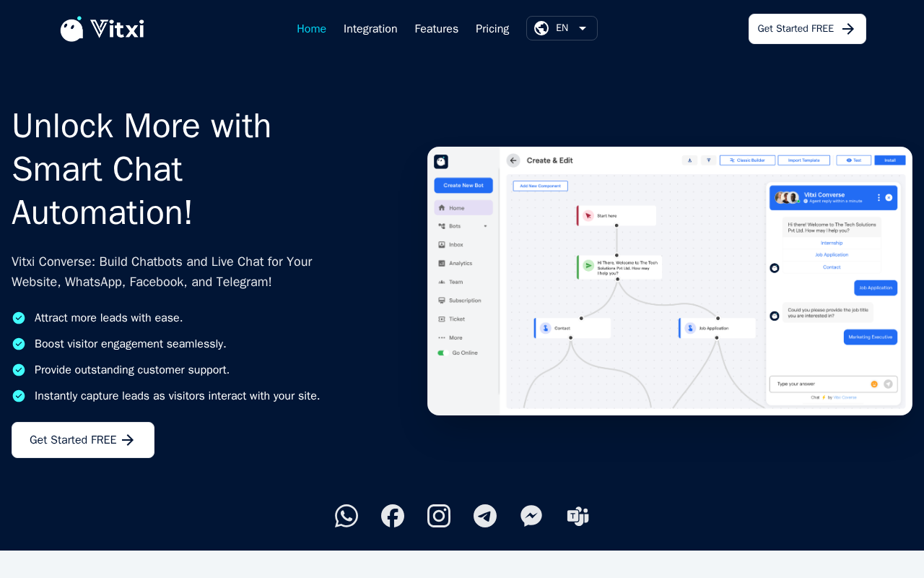Click the WhatsApp icon
Viewport: 924px width, 578px height.
coord(346,516)
